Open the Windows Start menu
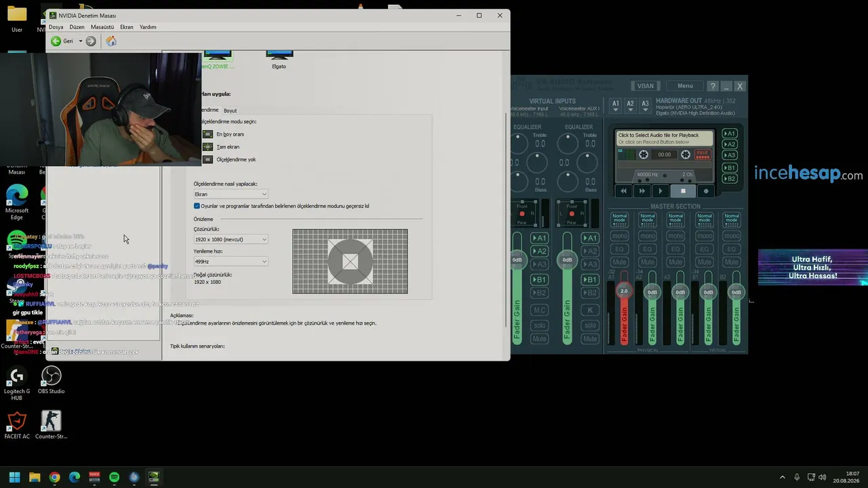The width and height of the screenshot is (868, 488). [14, 477]
